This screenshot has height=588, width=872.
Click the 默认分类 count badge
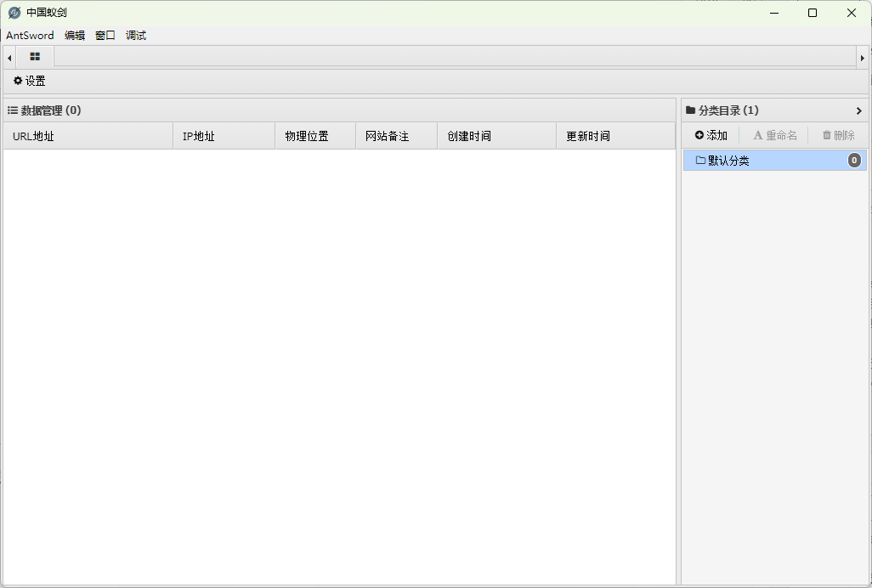tap(854, 161)
